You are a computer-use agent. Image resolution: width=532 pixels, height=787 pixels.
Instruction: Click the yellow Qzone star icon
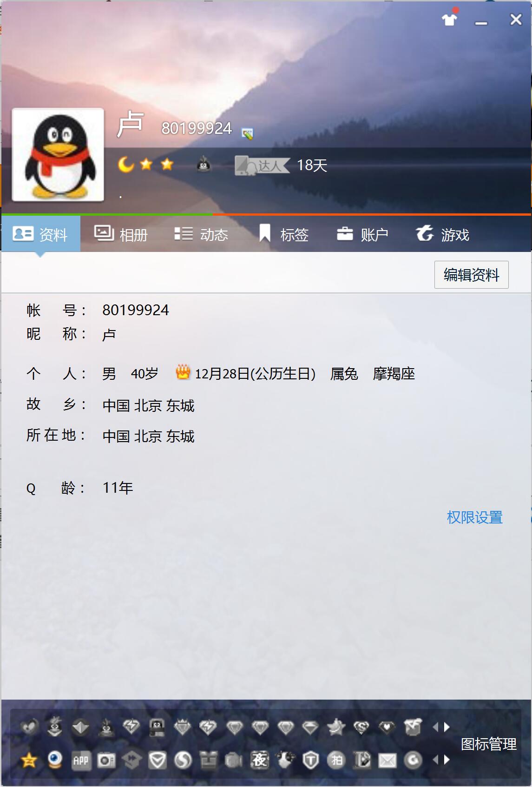tap(29, 760)
